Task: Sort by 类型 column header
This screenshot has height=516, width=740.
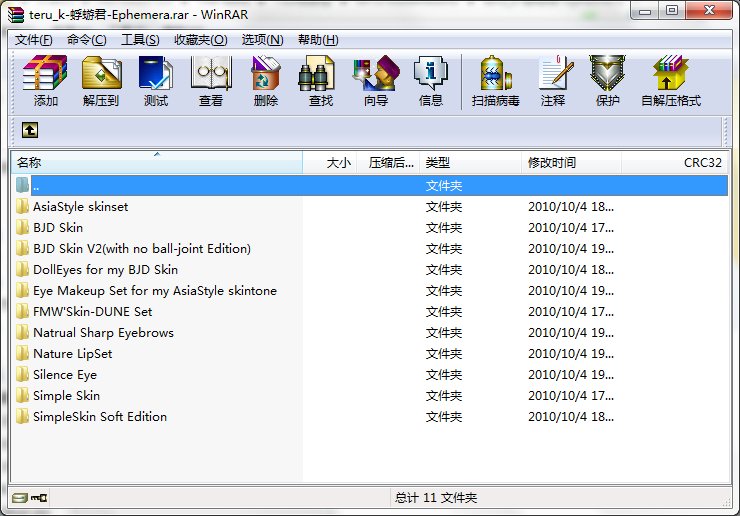Action: [471, 162]
